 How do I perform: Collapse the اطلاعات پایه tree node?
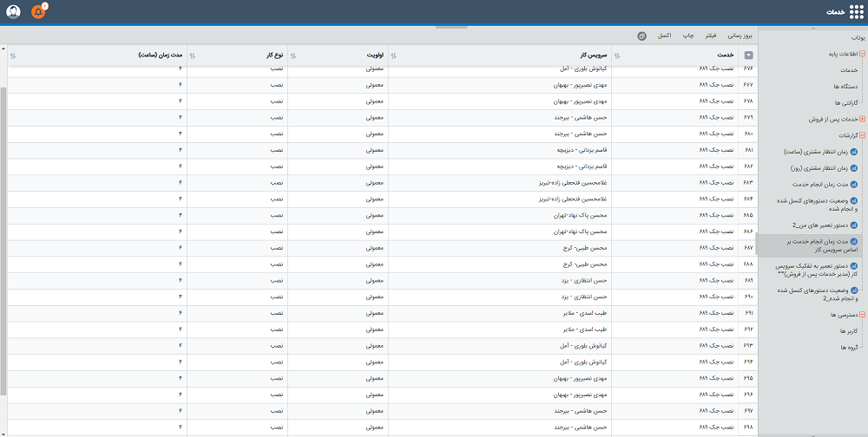tap(862, 54)
